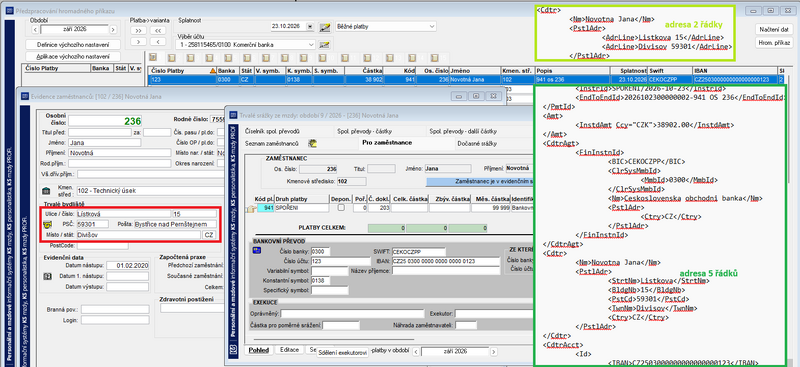Select the Editace tab at window bottom

[290, 350]
